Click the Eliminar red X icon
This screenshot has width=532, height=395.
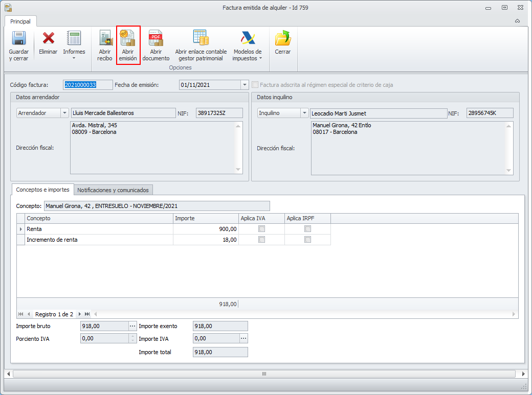pyautogui.click(x=48, y=39)
